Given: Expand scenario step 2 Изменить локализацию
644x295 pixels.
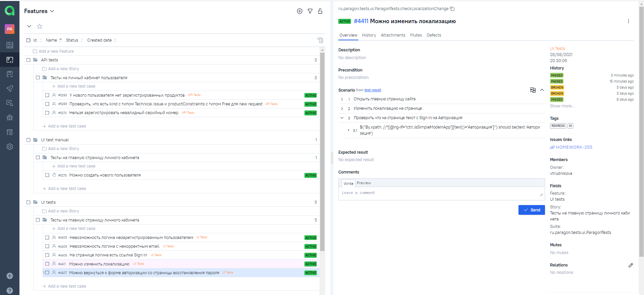Looking at the screenshot, I should tap(342, 109).
